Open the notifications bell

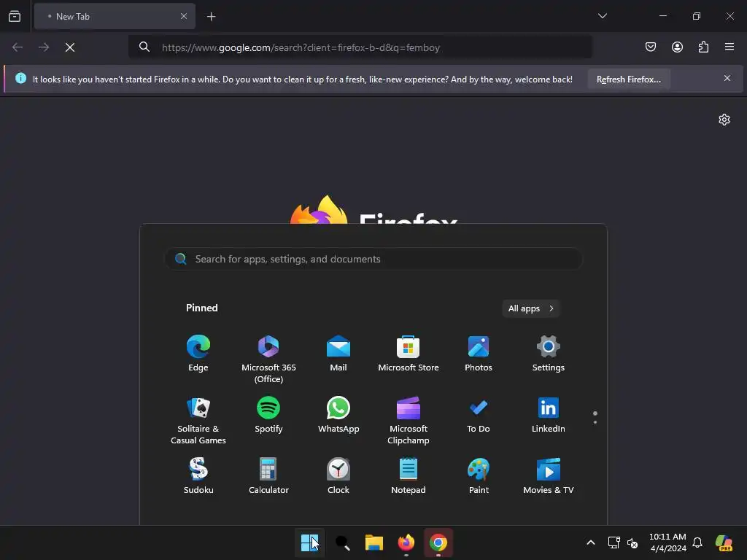[697, 542]
